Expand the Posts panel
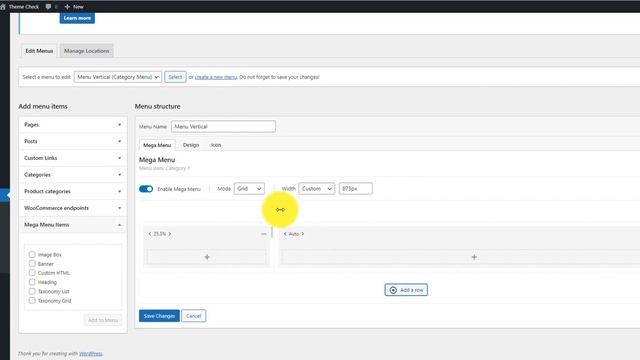This screenshot has width=640, height=360. [73, 141]
